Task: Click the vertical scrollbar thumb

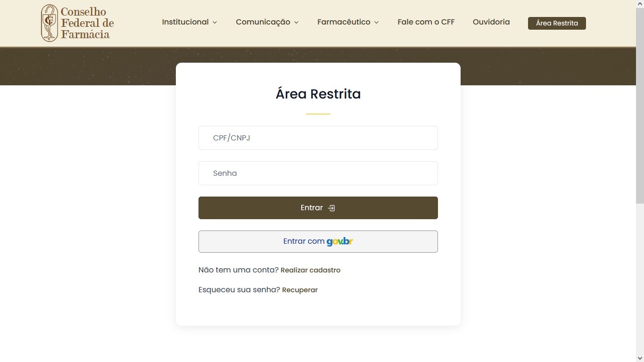Action: [640, 104]
